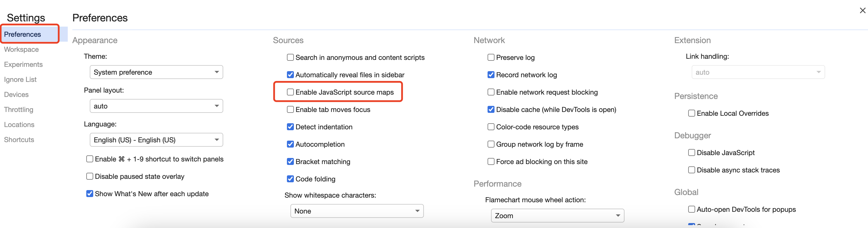Open the Devices settings tab

pyautogui.click(x=16, y=95)
